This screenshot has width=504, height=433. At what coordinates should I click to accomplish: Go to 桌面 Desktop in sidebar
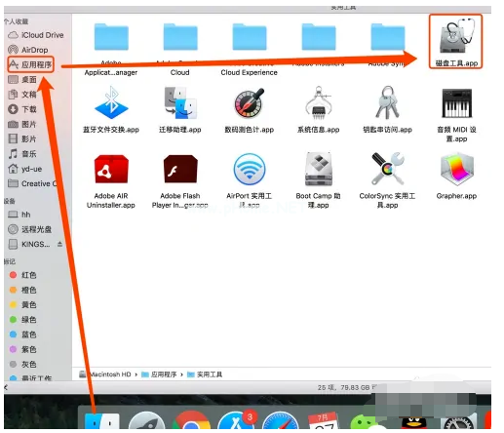click(x=22, y=79)
